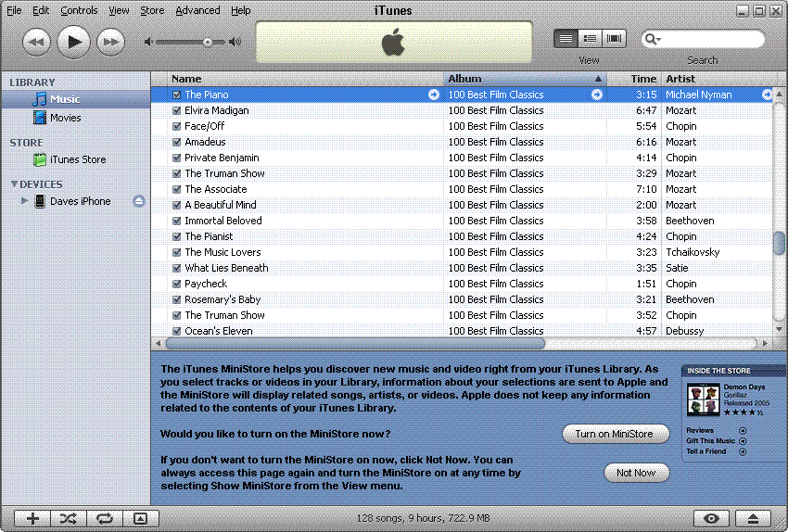Click the arrow icon beside The Piano name
Image resolution: width=788 pixels, height=532 pixels.
point(433,95)
